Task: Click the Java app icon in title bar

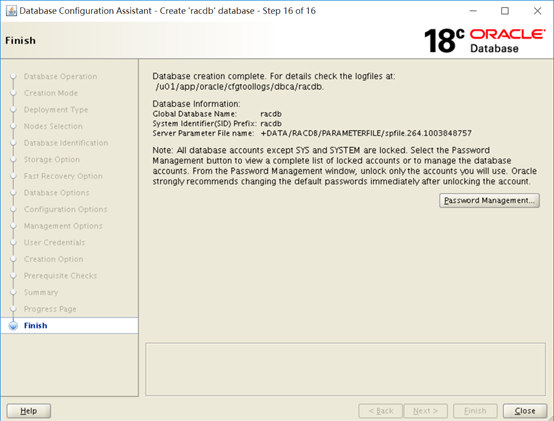Action: (11, 11)
